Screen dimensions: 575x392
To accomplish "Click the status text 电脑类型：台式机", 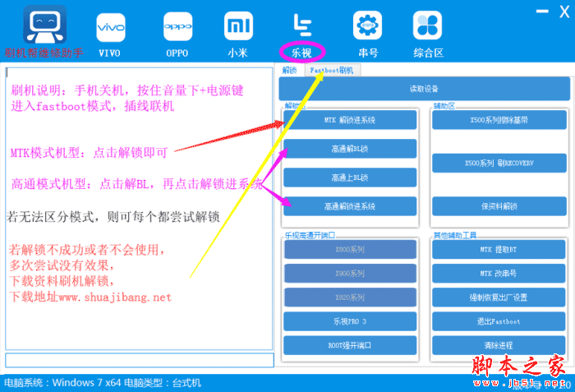I will click(x=163, y=383).
